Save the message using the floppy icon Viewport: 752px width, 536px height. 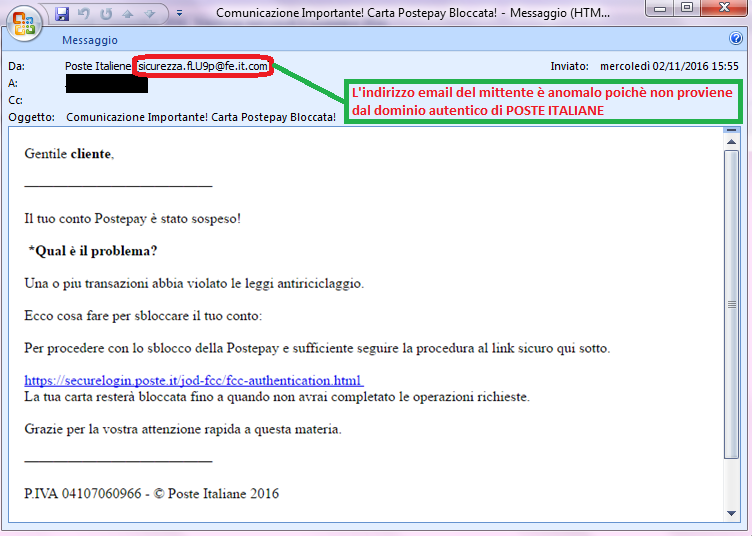pos(62,14)
